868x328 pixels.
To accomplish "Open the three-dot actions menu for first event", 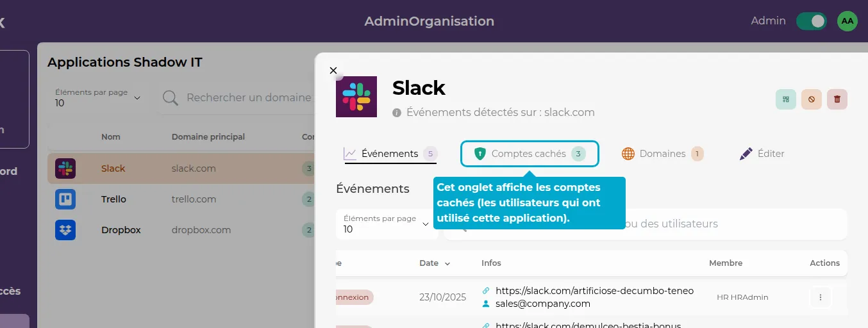I will pos(820,297).
